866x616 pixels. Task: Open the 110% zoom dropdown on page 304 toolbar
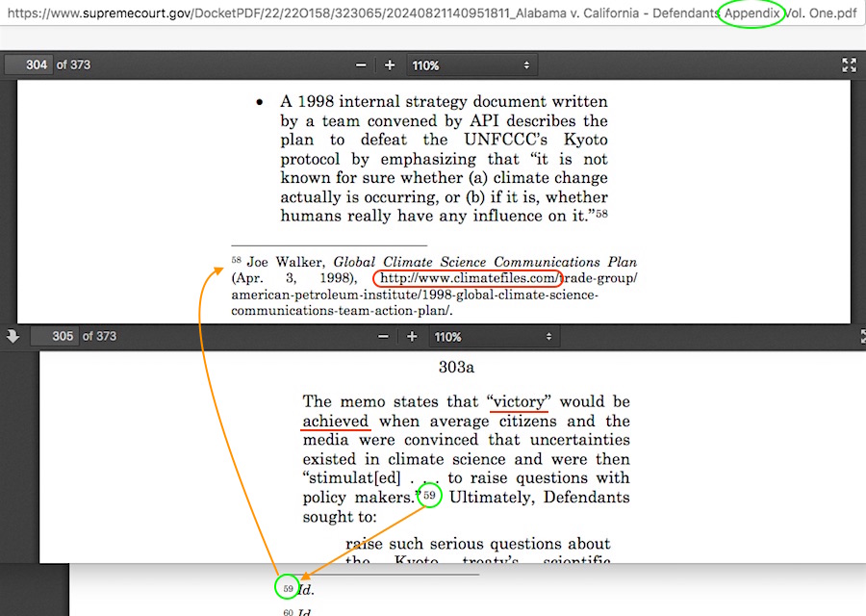(x=471, y=65)
